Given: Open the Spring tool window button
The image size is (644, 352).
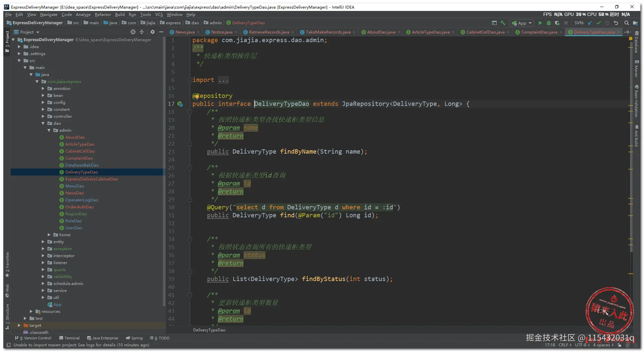Looking at the screenshot, I should pos(134,338).
